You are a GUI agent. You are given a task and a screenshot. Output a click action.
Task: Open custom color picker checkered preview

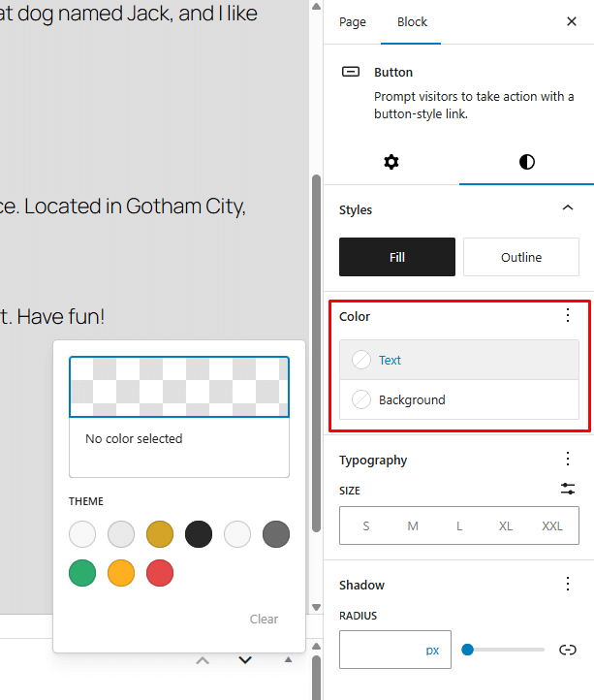coord(179,387)
